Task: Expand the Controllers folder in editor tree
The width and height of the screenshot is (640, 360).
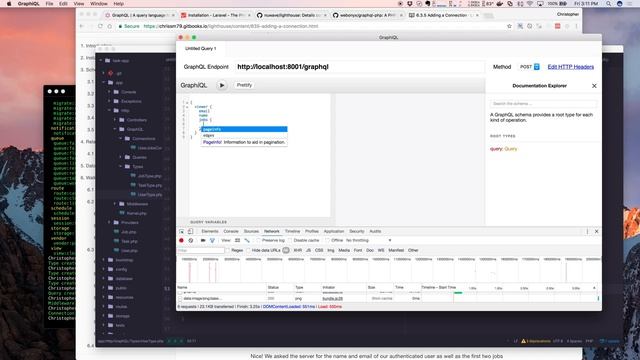Action: point(115,120)
